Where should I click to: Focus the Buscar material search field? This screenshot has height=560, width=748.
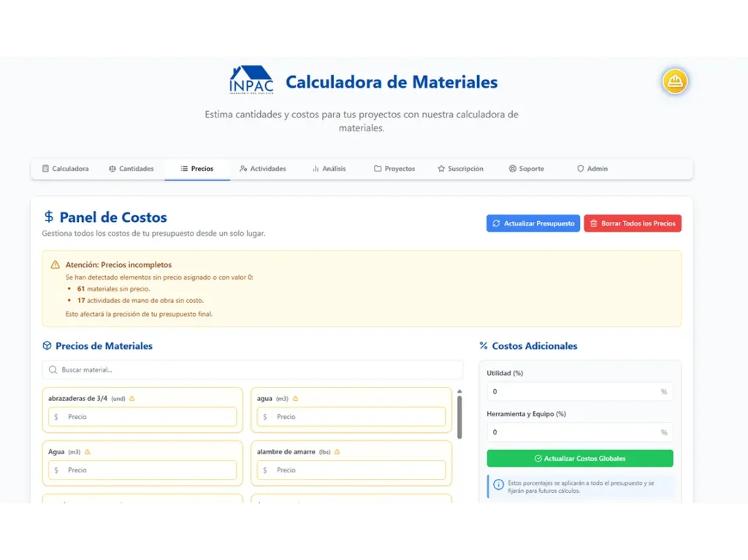coord(256,370)
